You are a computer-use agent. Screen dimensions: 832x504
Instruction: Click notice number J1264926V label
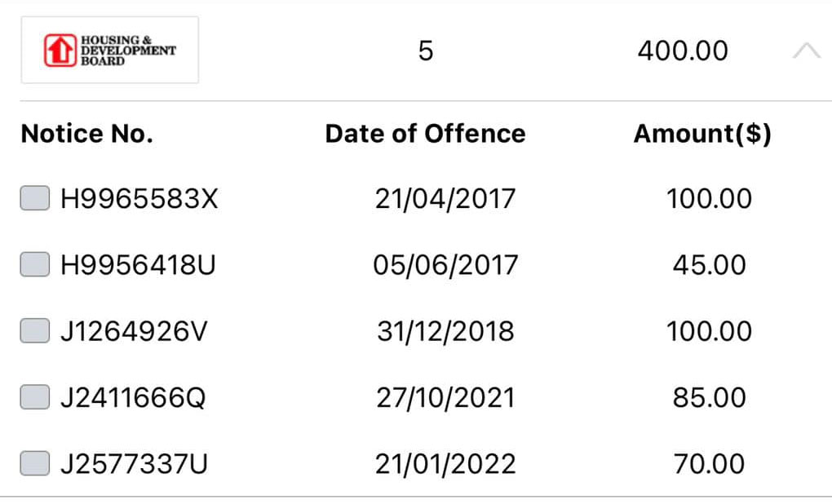tap(134, 332)
